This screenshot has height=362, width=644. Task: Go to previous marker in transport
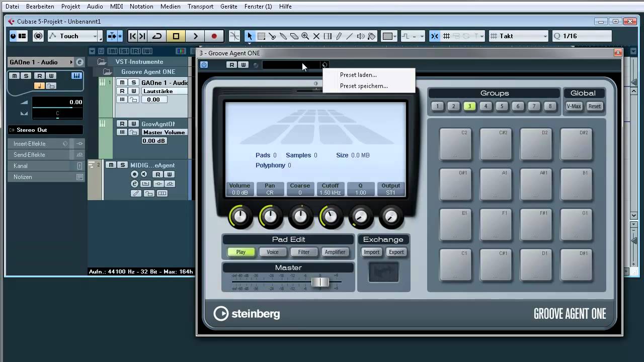pos(133,36)
